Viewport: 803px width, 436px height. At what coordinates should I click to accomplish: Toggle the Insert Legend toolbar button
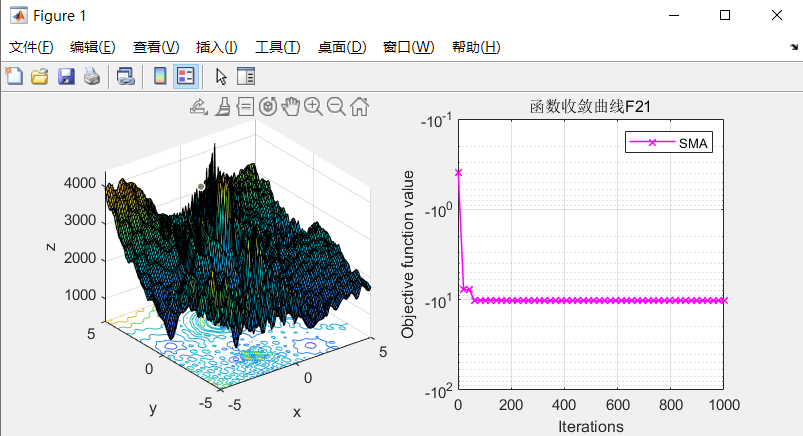(x=185, y=76)
